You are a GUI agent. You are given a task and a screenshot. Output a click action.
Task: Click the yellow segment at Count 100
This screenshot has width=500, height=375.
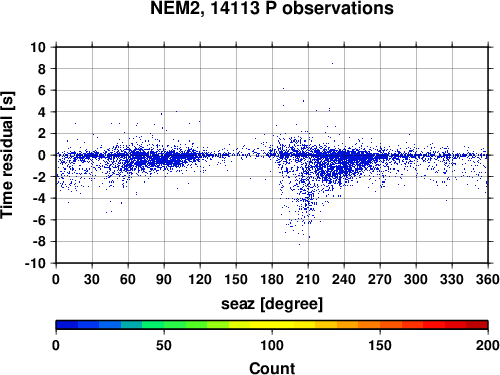click(272, 325)
